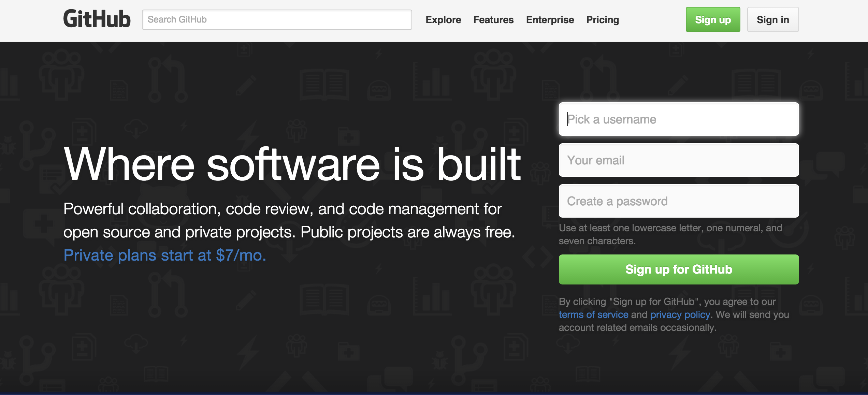The image size is (868, 395).
Task: Click the Powerful collaboration description paragraph
Action: (289, 220)
